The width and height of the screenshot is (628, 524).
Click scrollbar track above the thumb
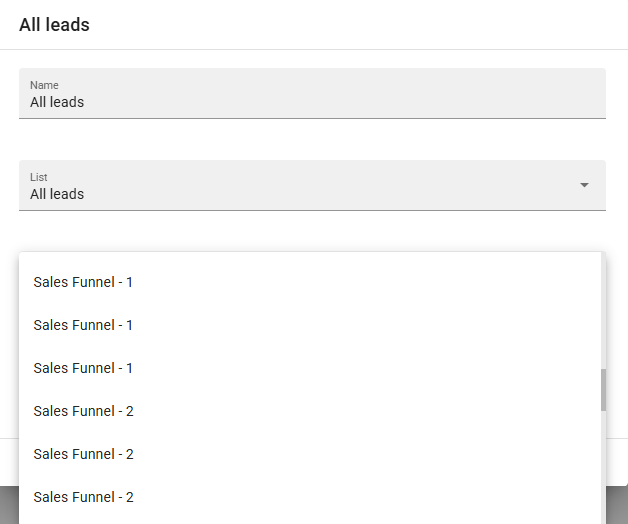coord(603,310)
